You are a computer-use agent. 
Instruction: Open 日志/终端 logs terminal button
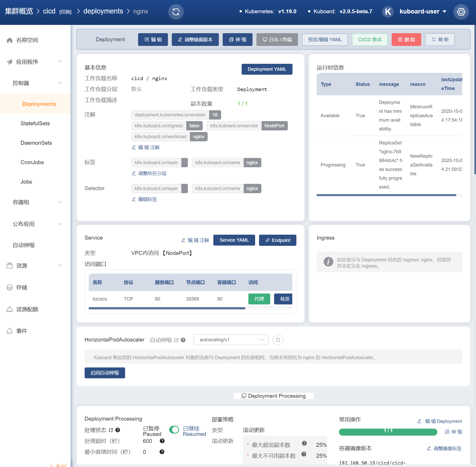(277, 39)
